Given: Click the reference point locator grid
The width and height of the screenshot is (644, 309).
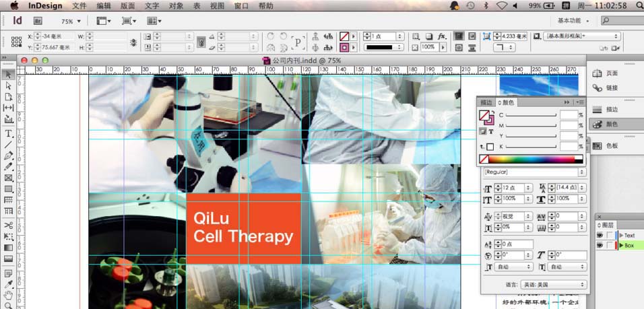Looking at the screenshot, I should pos(16,42).
